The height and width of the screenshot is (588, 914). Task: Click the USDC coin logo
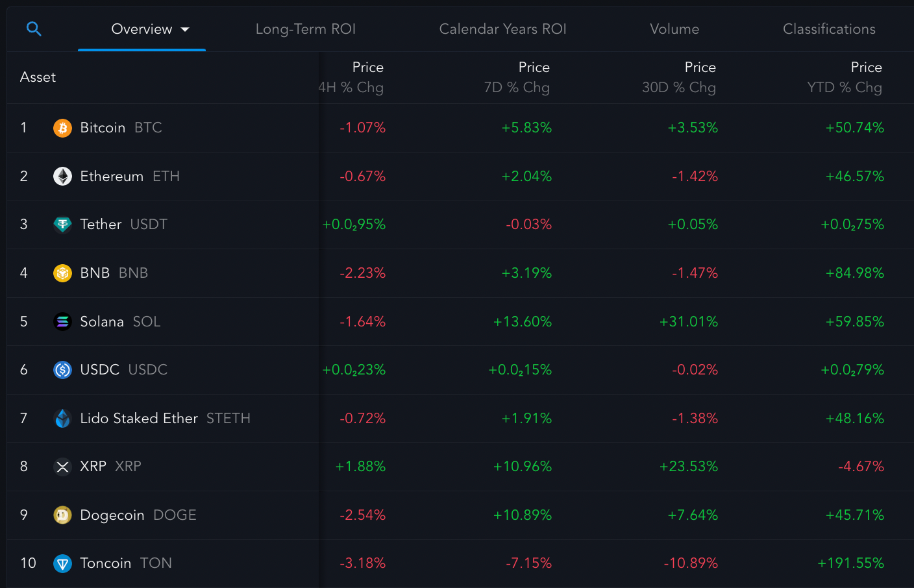(x=62, y=370)
